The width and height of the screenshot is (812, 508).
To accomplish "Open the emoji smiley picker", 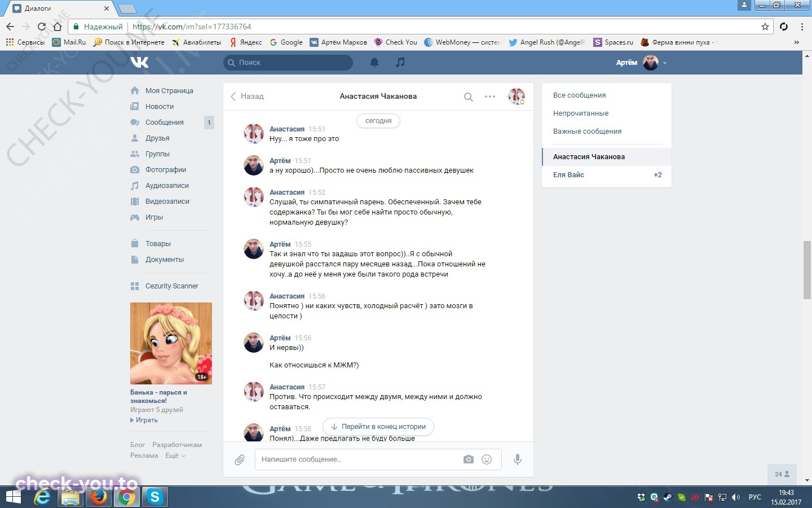I will pyautogui.click(x=487, y=459).
